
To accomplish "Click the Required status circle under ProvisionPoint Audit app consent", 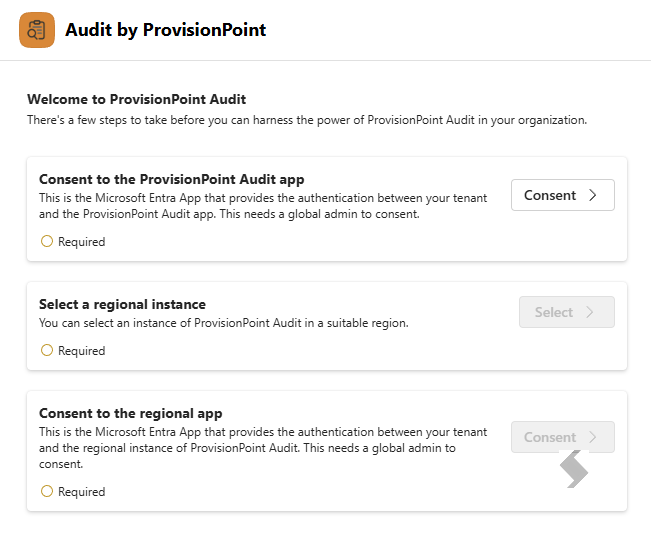I will coord(47,241).
